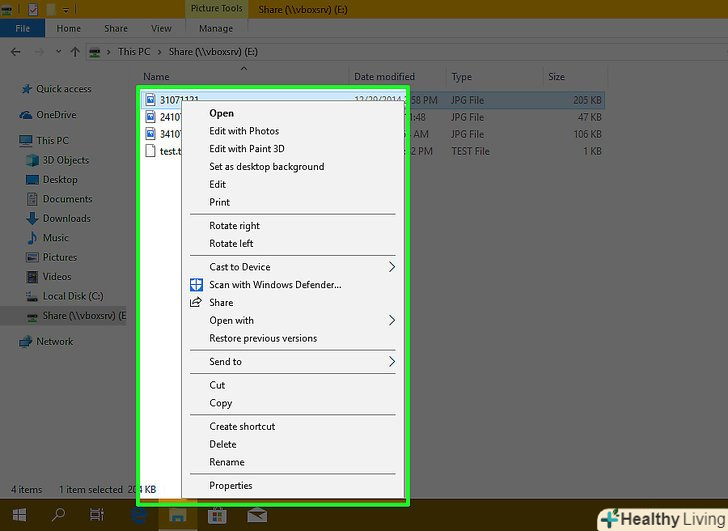Click the Back arrow navigation icon

17,51
